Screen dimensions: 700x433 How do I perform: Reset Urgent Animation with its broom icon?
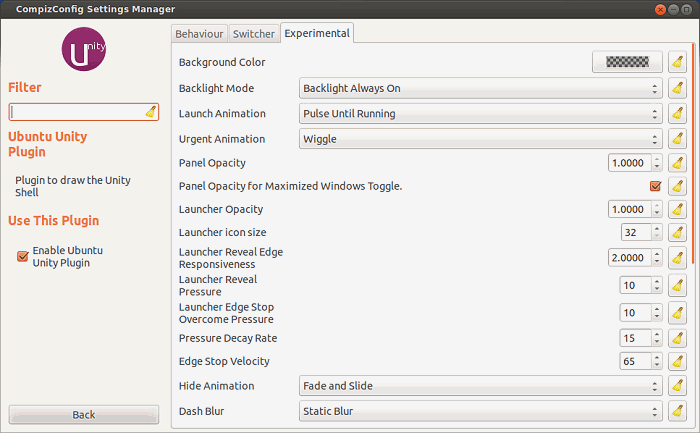pos(677,139)
